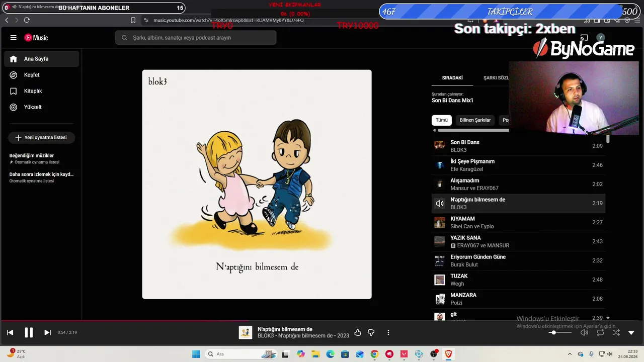644x362 pixels.
Task: Switch to Brave browser in taskbar
Action: pyautogui.click(x=448, y=354)
